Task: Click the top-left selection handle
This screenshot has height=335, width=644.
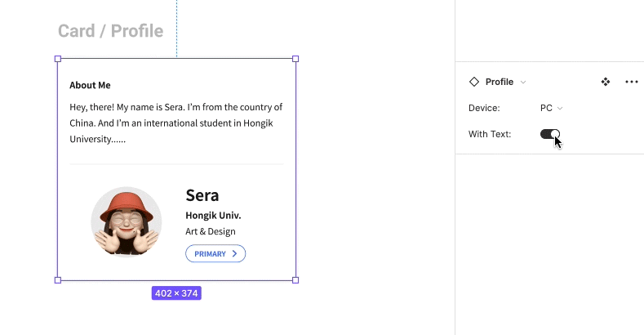Action: pyautogui.click(x=58, y=59)
